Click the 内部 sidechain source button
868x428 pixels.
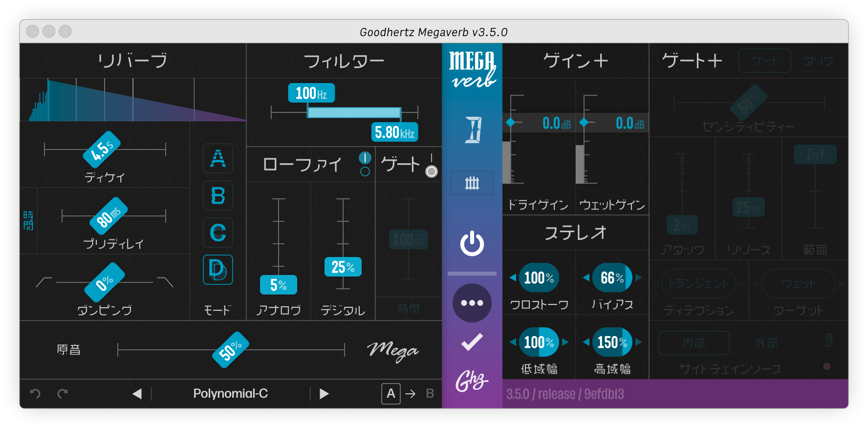click(694, 343)
